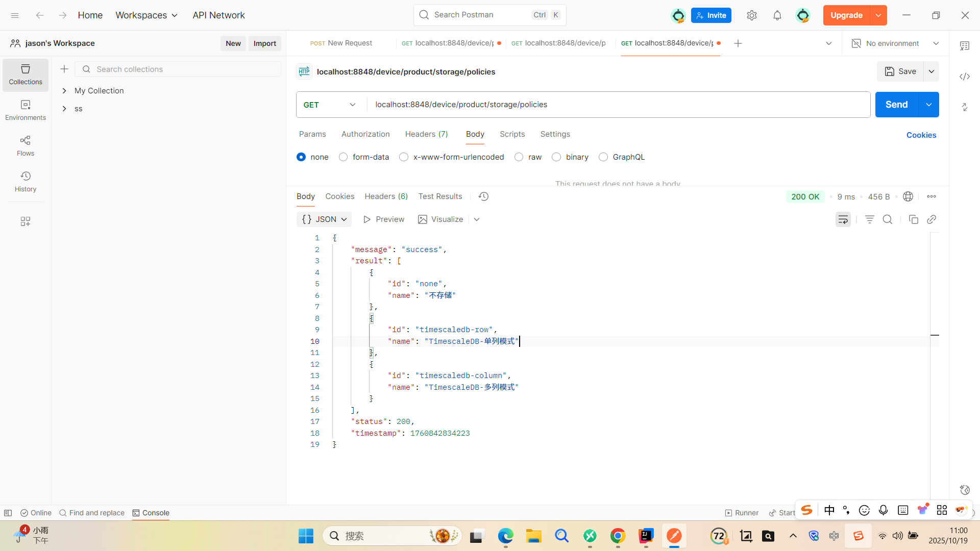The width and height of the screenshot is (980, 551).
Task: Select the raw body radio option
Action: (519, 157)
